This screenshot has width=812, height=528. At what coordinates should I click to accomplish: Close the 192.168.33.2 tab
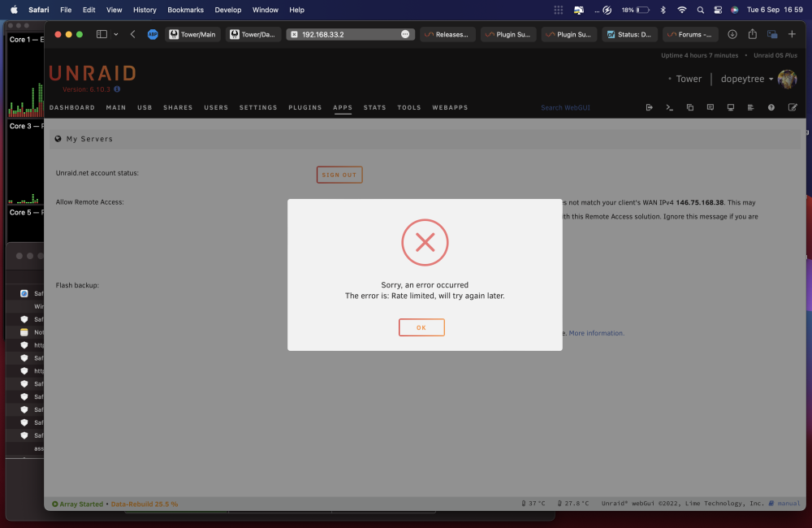coord(294,34)
